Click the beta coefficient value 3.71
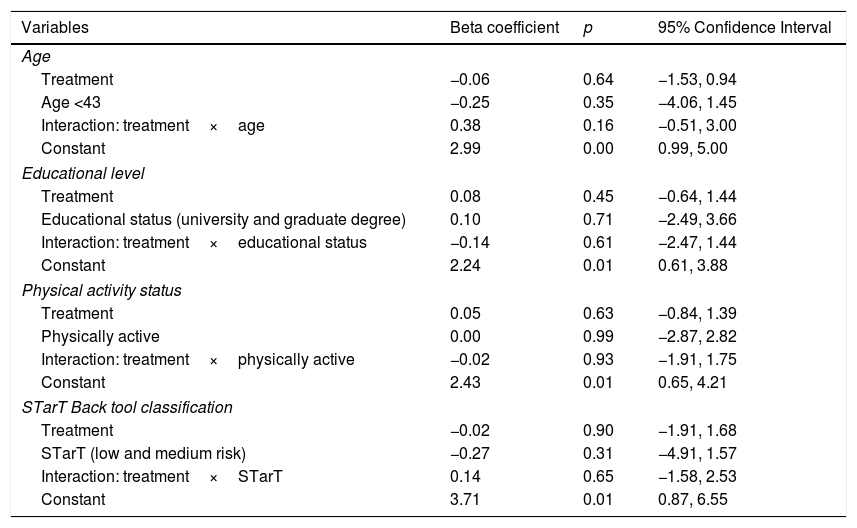857x528 pixels. pos(464,500)
